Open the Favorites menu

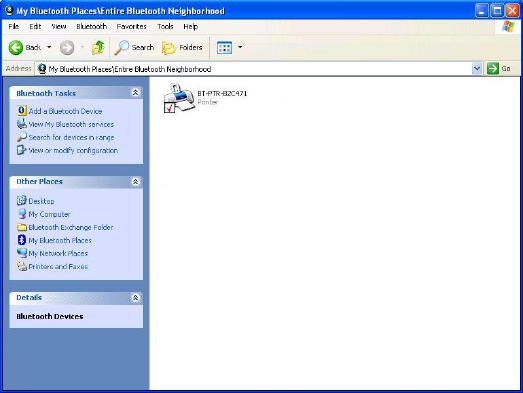(x=131, y=26)
